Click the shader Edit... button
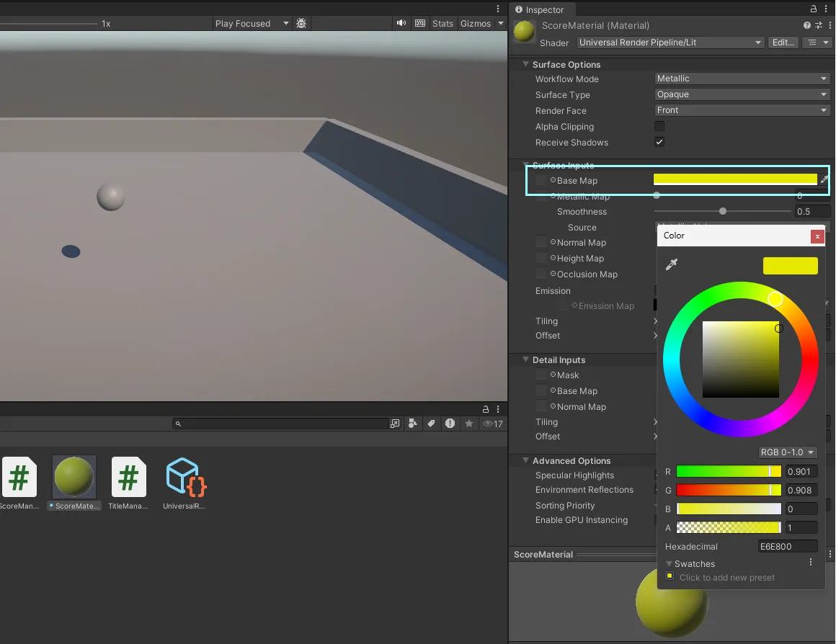 [x=783, y=43]
